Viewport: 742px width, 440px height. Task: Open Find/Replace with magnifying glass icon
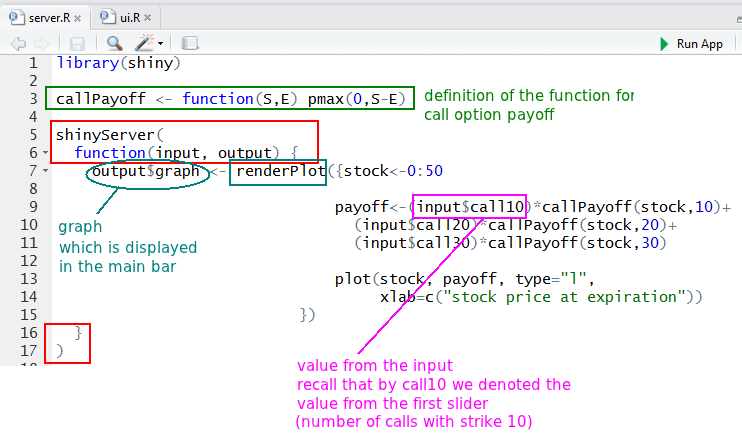[114, 44]
